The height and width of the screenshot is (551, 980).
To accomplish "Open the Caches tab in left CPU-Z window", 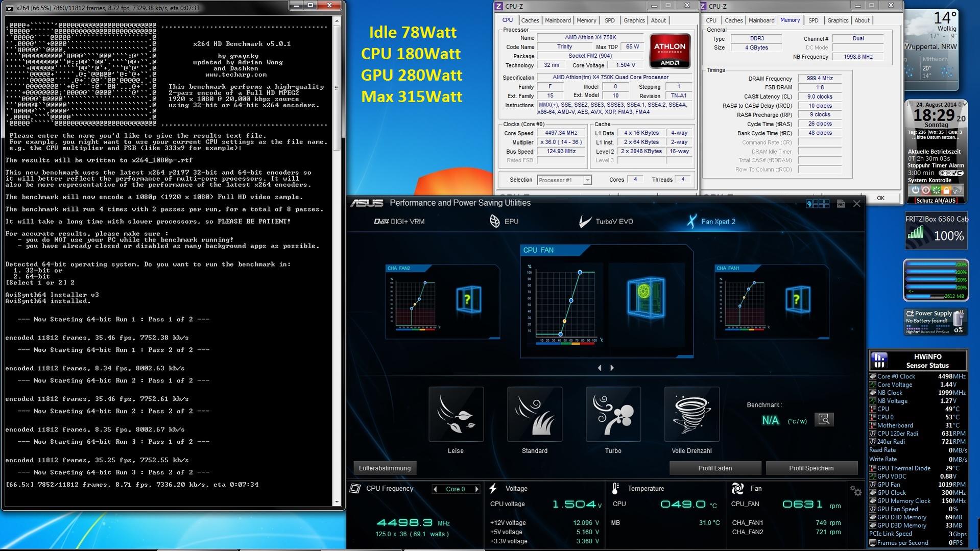I will click(x=530, y=20).
